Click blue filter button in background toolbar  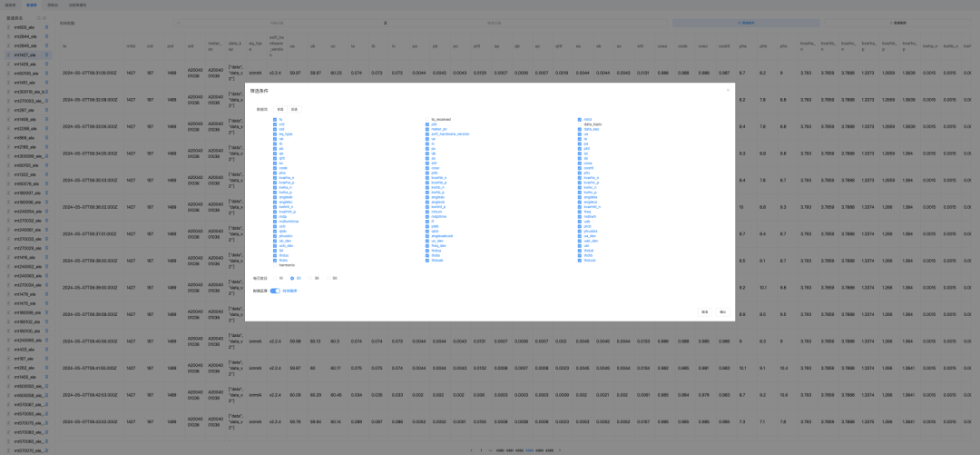(x=746, y=23)
